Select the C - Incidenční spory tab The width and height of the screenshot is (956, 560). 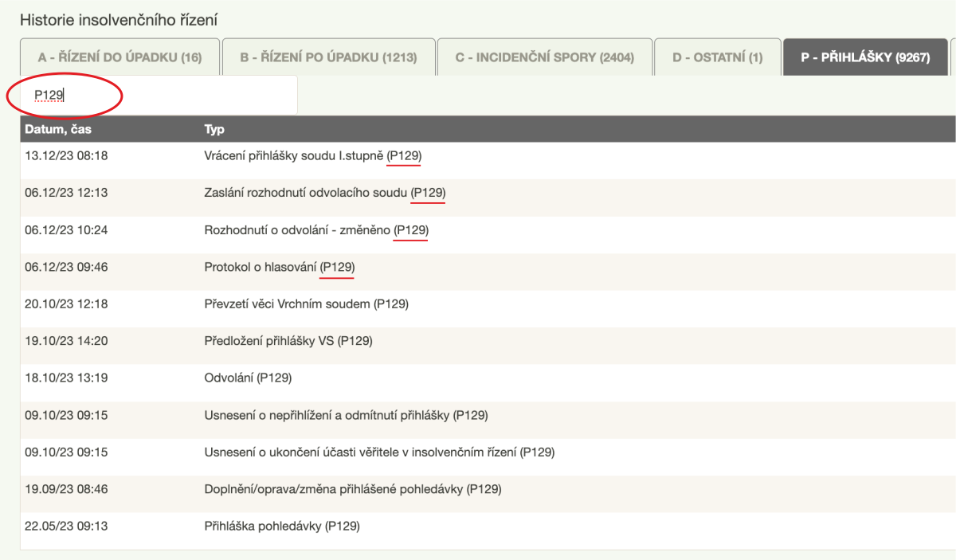coord(544,57)
